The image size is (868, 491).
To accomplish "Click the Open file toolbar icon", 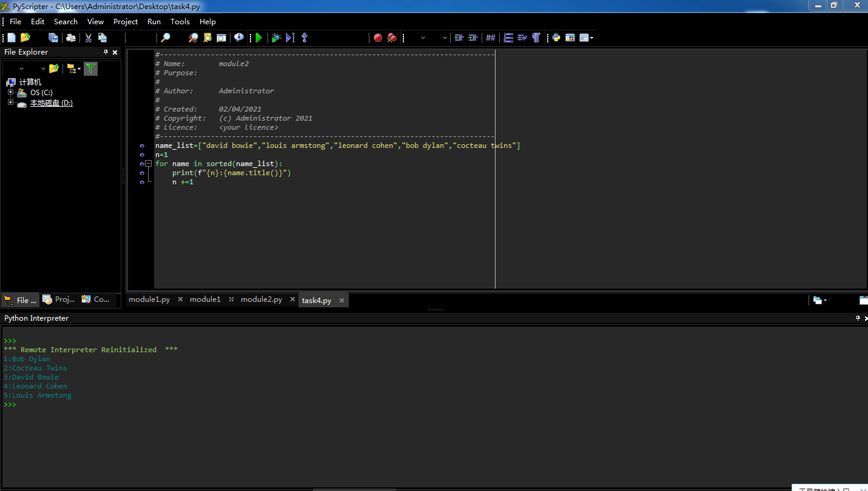I will coord(25,38).
